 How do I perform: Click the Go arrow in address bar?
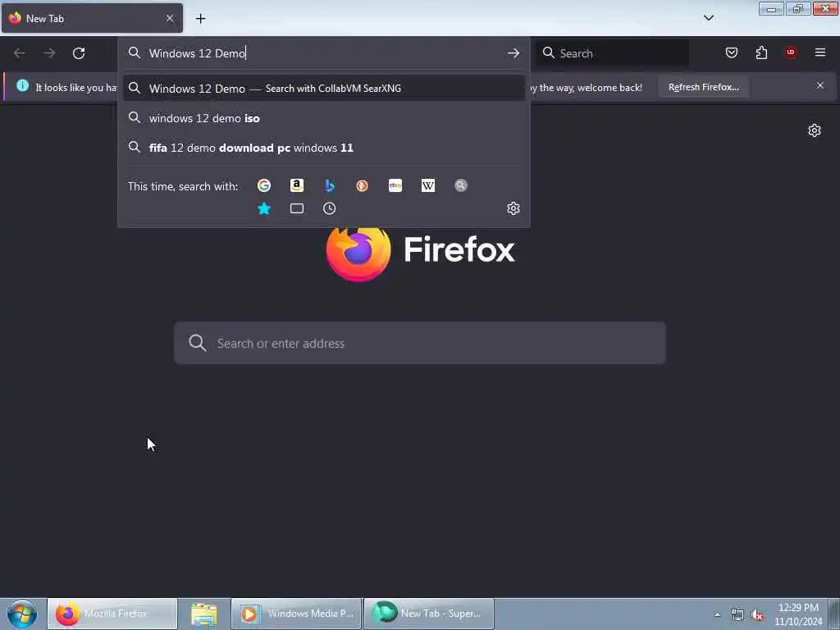point(514,53)
